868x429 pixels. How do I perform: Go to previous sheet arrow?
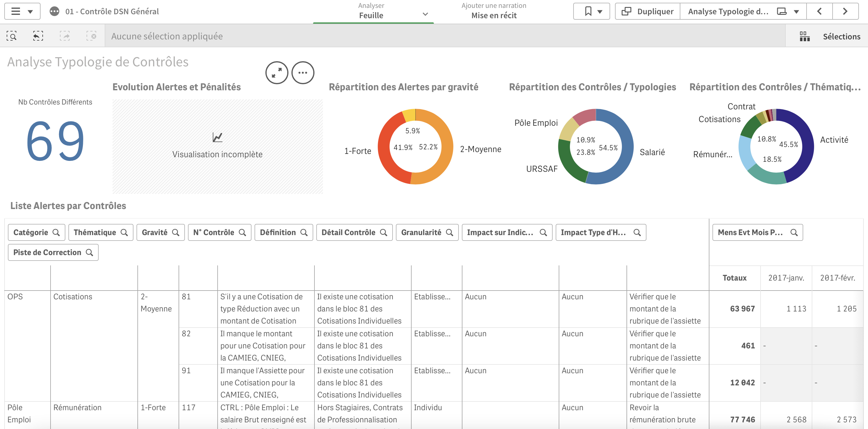pyautogui.click(x=820, y=12)
